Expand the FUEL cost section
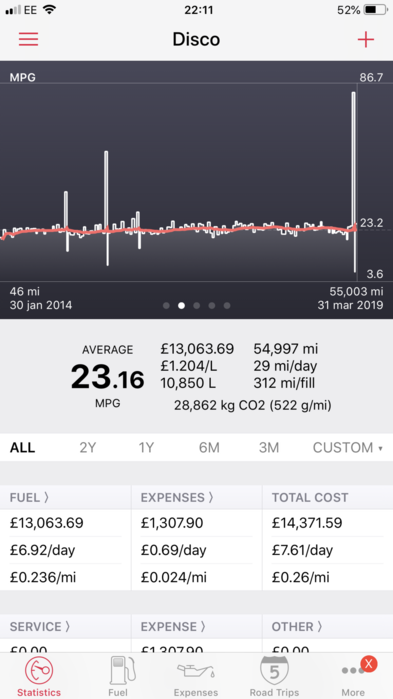This screenshot has width=393, height=699. (29, 498)
